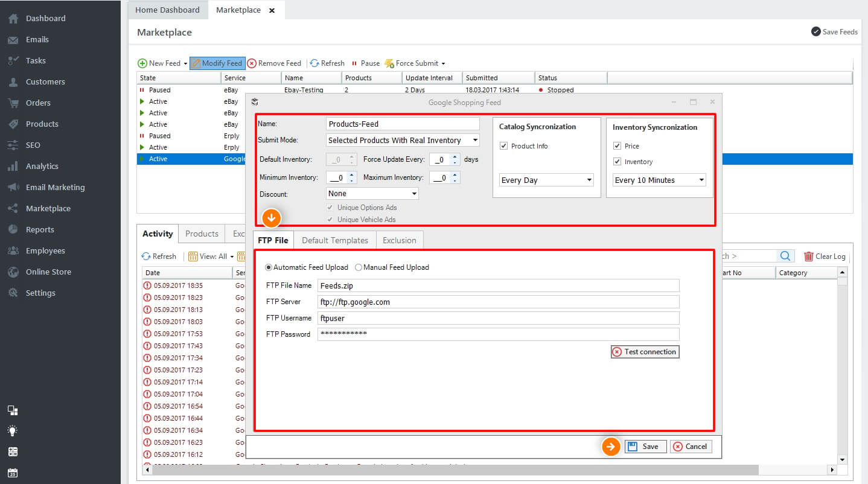Click the FTP File Name field
Screen dimensions: 868x484
point(498,285)
